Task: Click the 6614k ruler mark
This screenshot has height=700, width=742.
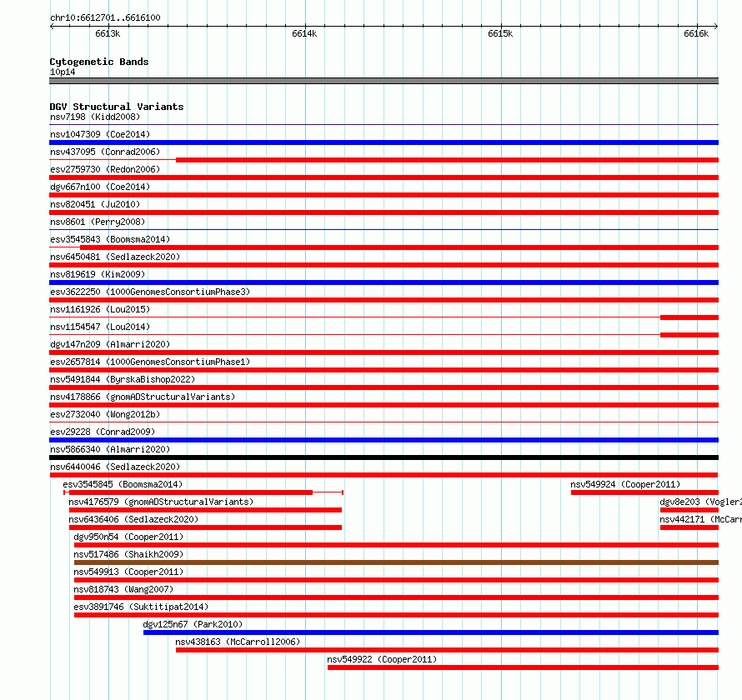Action: point(304,33)
